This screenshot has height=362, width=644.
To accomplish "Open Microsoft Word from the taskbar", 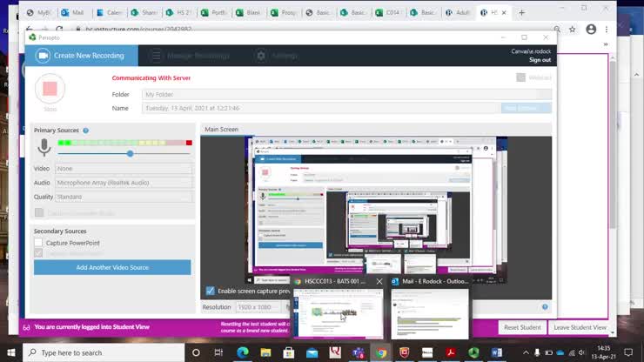I will pyautogui.click(x=496, y=352).
